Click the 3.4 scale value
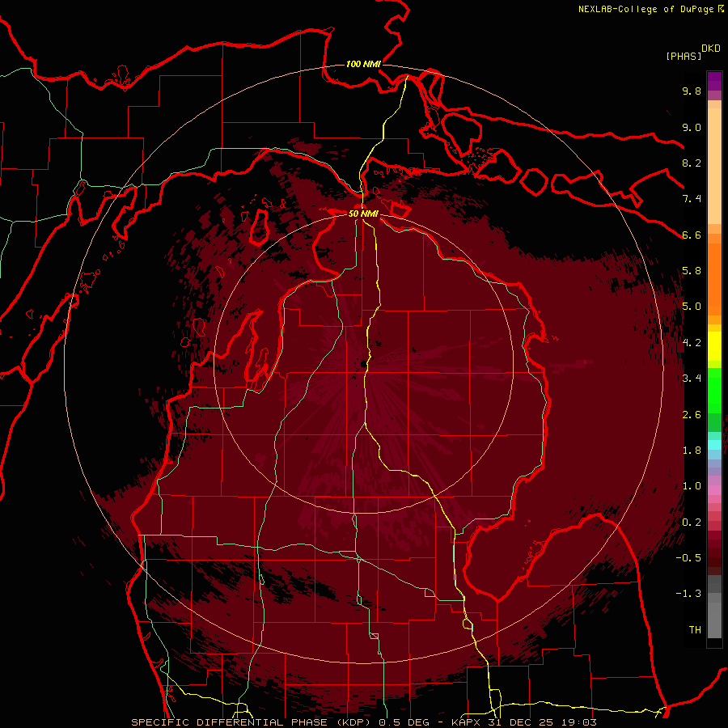Screen dimensions: 728x728 click(x=692, y=379)
